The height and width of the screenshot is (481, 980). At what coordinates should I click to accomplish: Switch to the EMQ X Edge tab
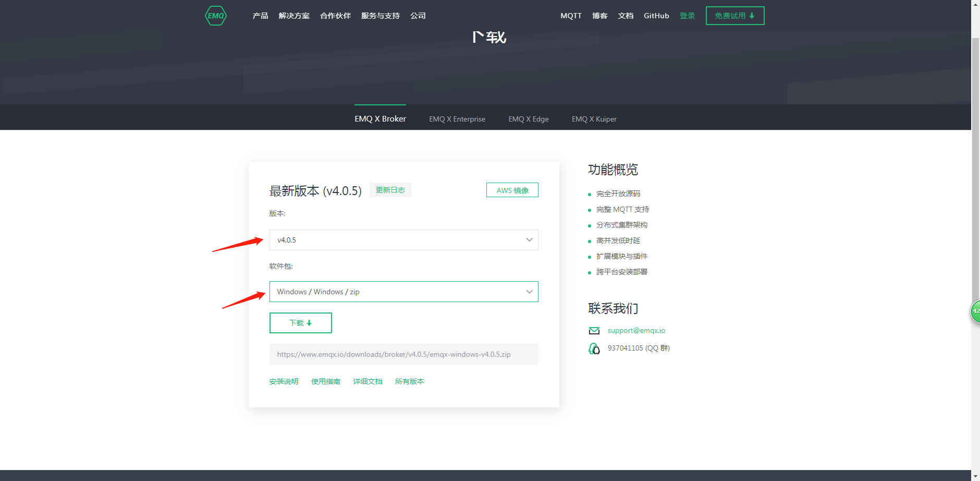529,119
